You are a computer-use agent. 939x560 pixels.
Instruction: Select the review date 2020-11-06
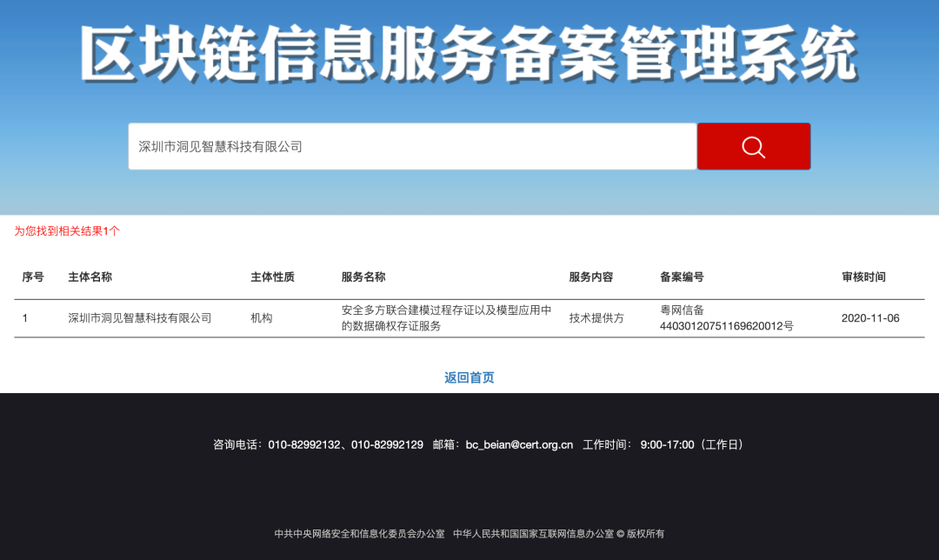[x=870, y=318]
